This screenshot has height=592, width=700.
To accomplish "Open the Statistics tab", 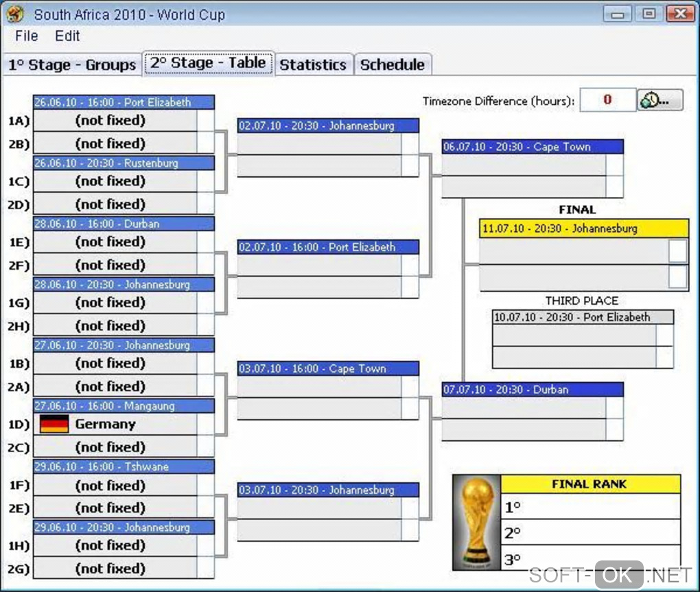I will click(x=313, y=64).
